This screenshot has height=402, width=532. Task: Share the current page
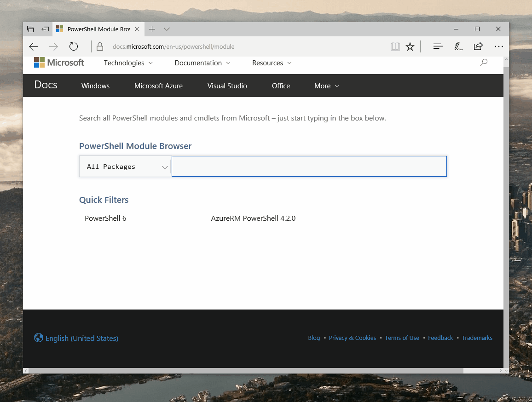(478, 46)
